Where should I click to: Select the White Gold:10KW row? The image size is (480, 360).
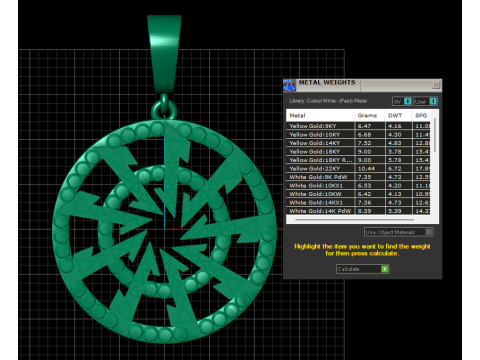click(x=358, y=194)
